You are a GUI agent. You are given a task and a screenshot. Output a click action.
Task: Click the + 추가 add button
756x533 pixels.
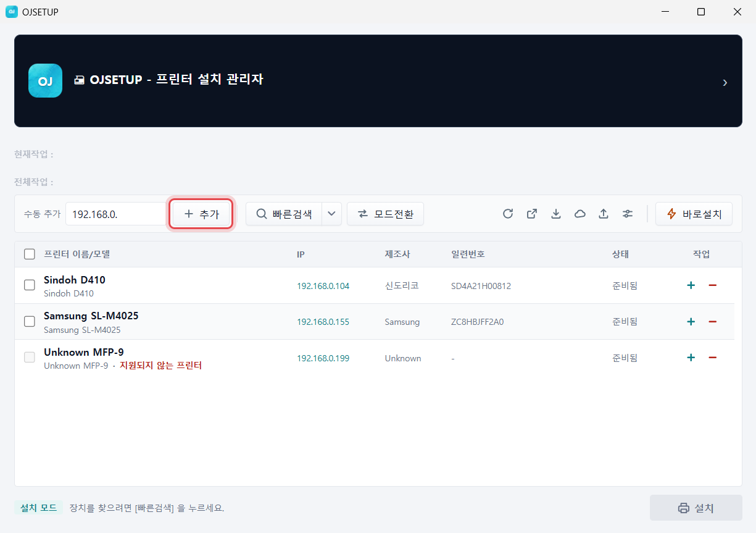coord(202,214)
